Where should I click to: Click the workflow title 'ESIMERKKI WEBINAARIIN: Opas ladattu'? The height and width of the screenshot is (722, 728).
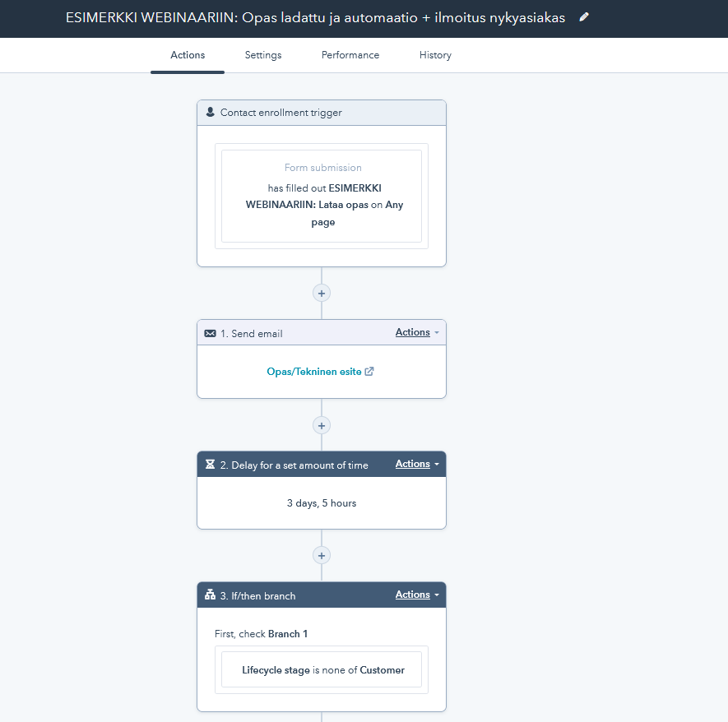[x=315, y=17]
